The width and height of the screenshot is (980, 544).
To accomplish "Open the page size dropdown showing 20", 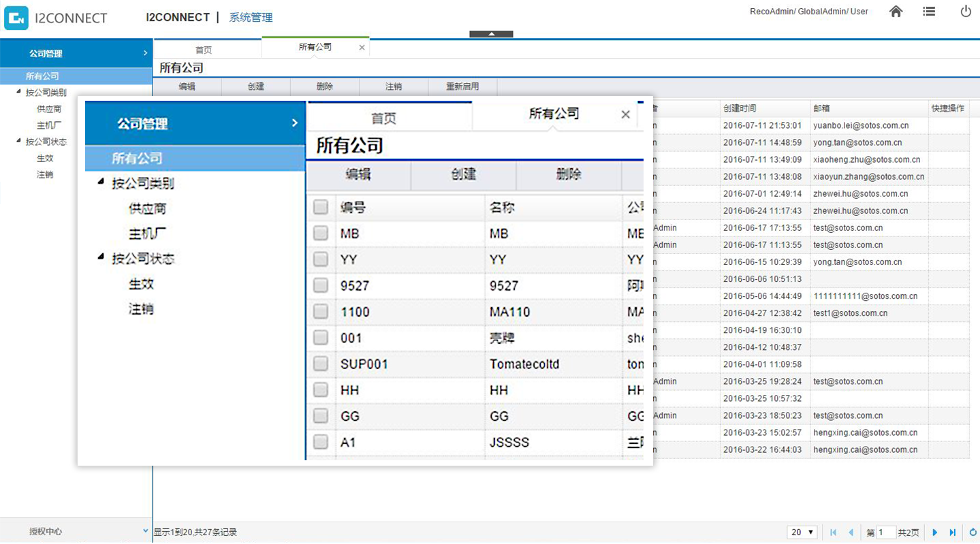I will 803,532.
